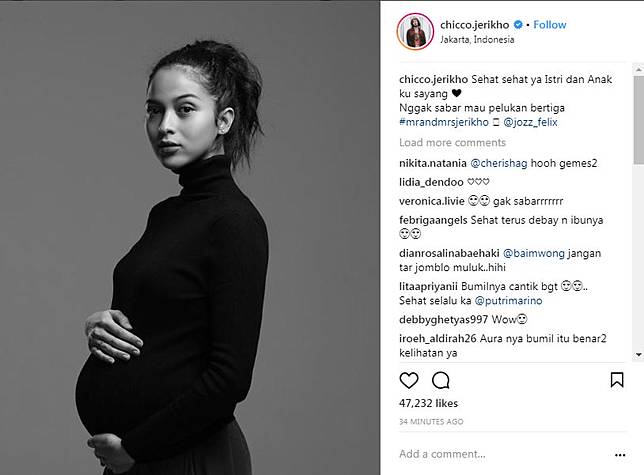Screen dimensions: 644x475
Task: Open the Jakarta, Indonesia location link
Action: coord(477,40)
